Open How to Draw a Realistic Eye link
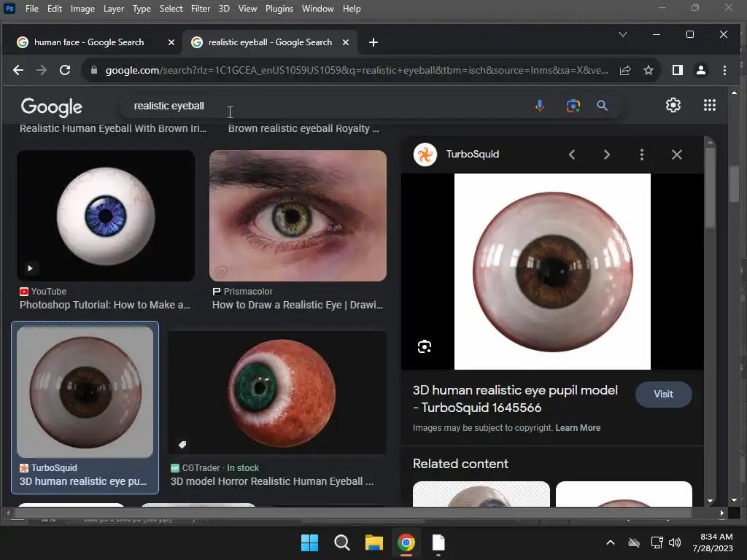The width and height of the screenshot is (747, 560). pyautogui.click(x=298, y=305)
